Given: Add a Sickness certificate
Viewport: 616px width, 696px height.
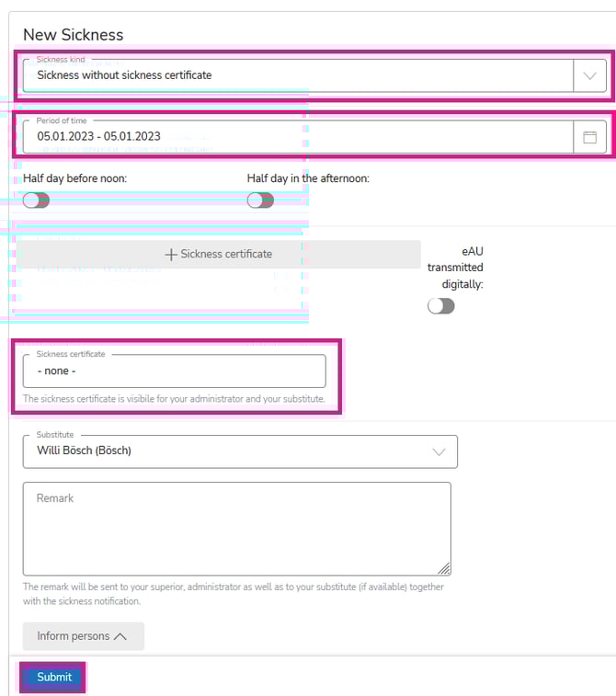Looking at the screenshot, I should coord(219,255).
